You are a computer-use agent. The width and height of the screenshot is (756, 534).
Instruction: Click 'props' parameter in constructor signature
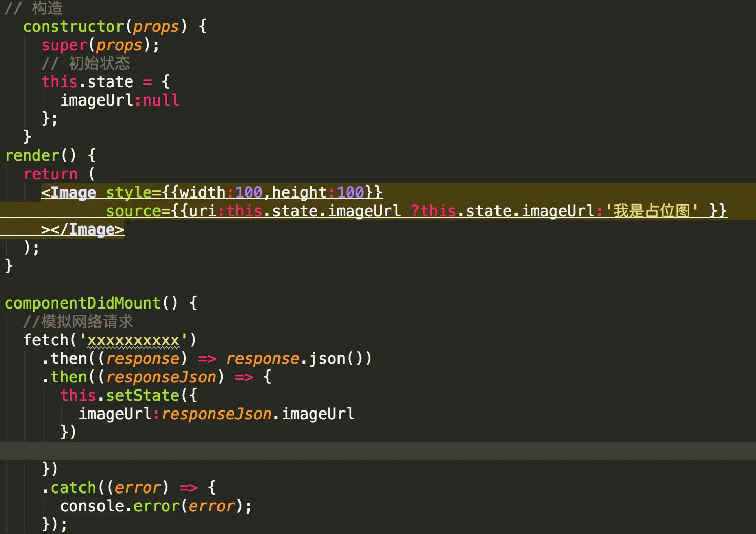point(156,27)
